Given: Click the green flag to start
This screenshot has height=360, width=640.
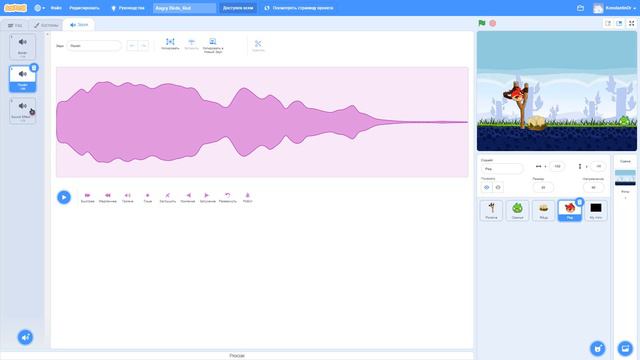Looking at the screenshot, I should (x=482, y=23).
